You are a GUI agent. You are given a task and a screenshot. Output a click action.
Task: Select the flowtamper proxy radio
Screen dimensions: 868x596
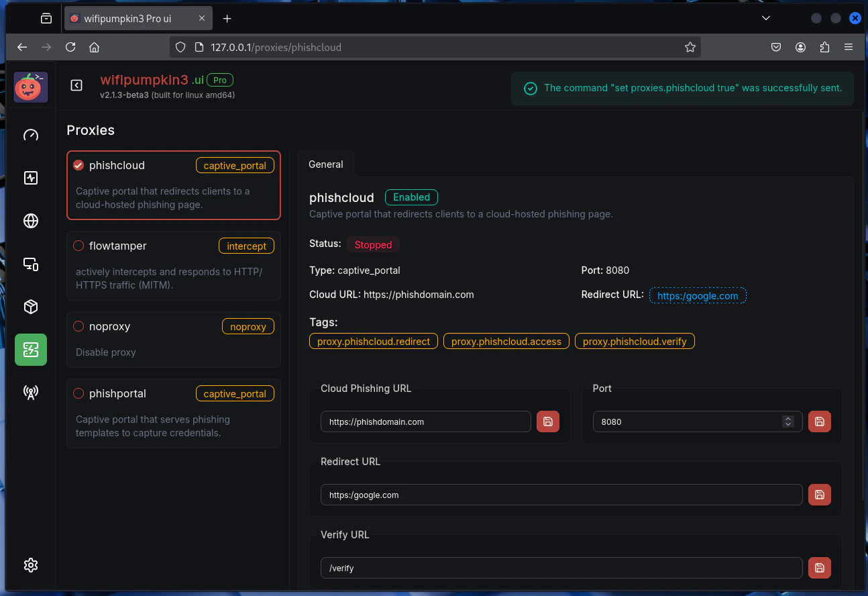[78, 246]
